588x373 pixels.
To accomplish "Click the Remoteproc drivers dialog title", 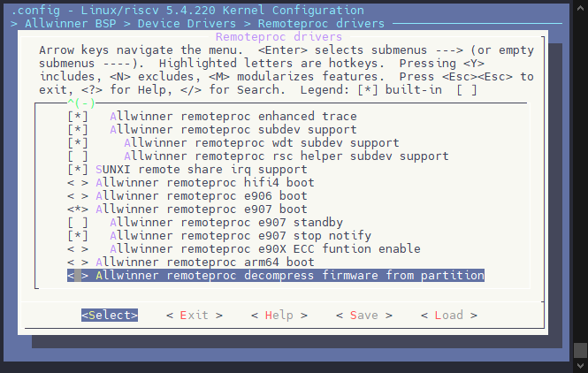I will 279,37.
